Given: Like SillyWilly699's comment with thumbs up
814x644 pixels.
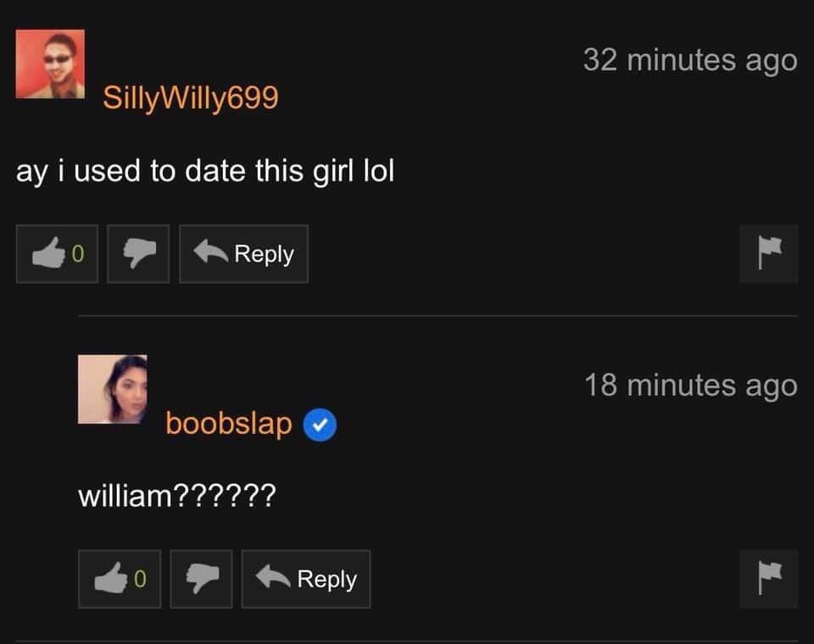Looking at the screenshot, I should click(57, 253).
